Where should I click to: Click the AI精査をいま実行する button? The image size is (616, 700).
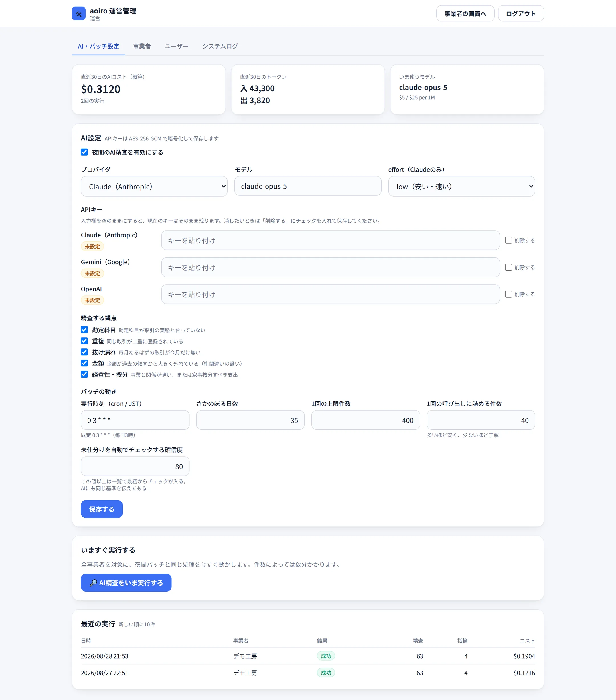point(126,583)
